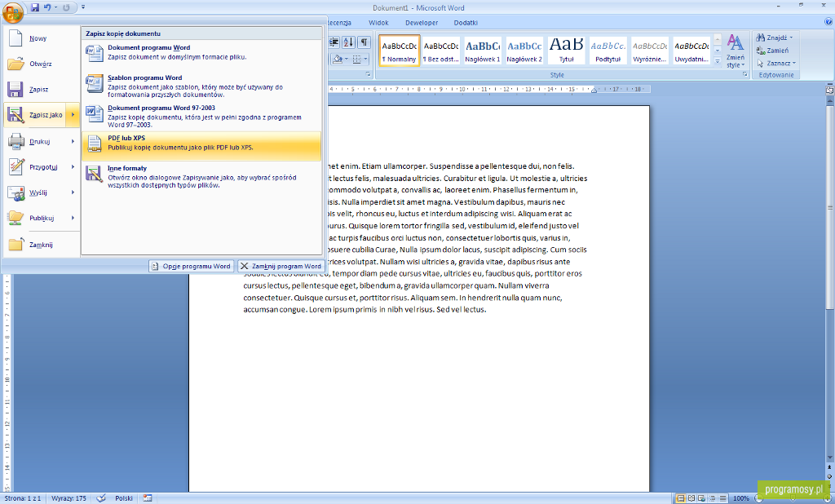Click the vertical scrollbar thumb
The image size is (835, 504).
point(829,208)
